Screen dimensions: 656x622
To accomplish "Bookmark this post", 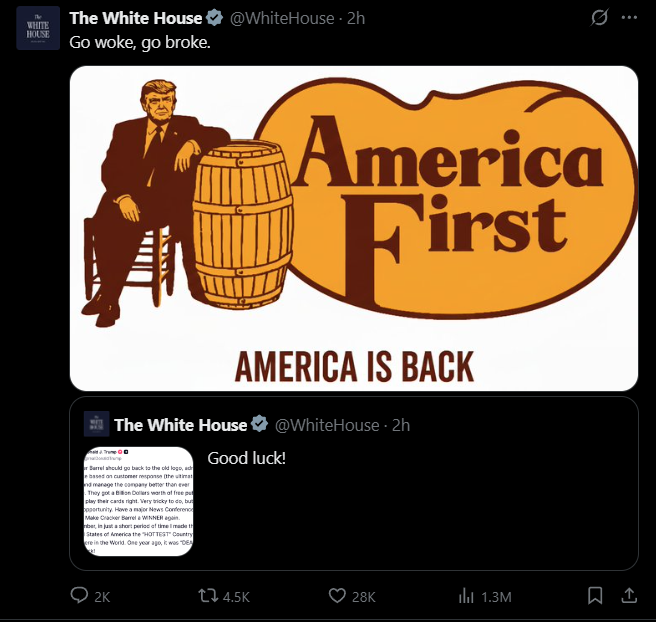I will point(595,596).
